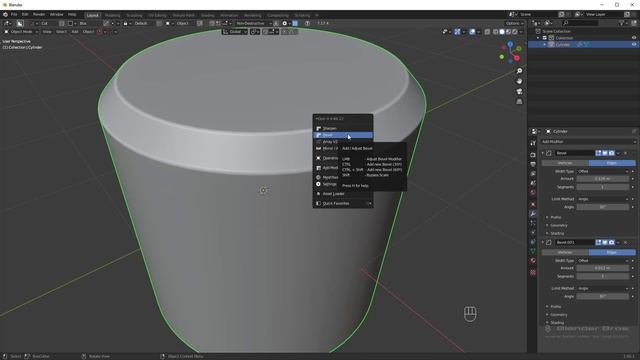Click the Blender logo icon

(x=5, y=15)
